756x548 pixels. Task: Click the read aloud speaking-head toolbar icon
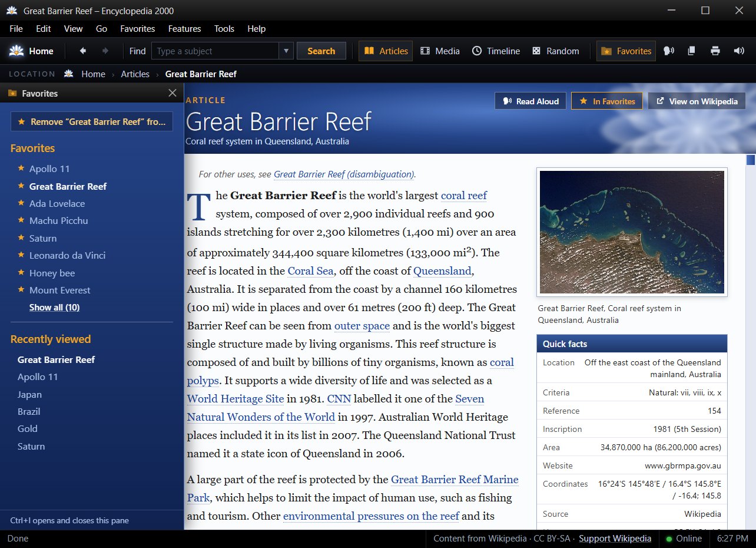(x=669, y=51)
